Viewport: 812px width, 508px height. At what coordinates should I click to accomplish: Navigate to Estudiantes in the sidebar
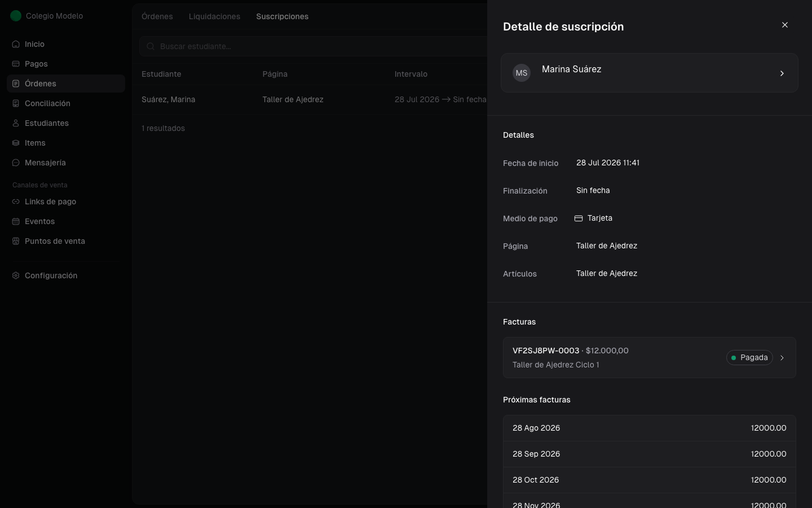(66, 123)
